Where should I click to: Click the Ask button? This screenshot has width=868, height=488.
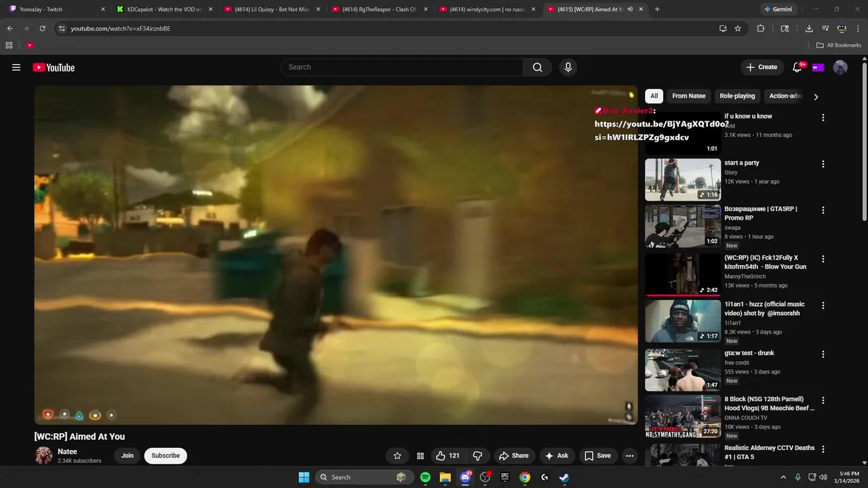[557, 455]
